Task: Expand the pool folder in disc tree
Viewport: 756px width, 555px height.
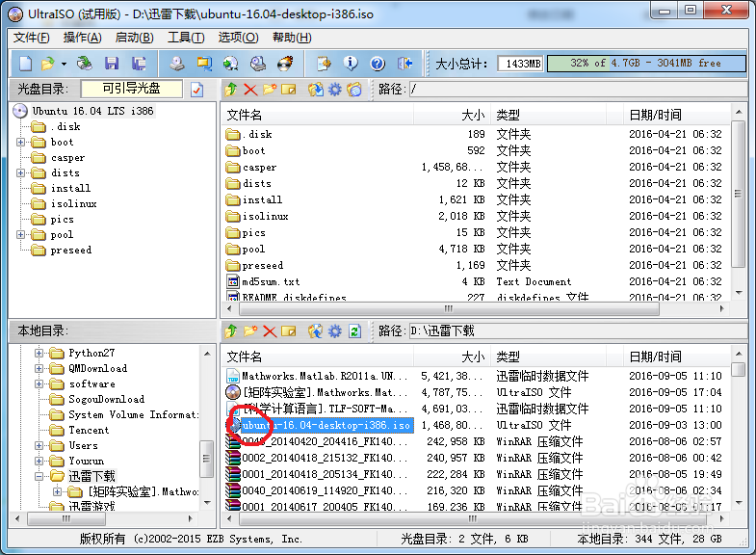Action: (20, 235)
